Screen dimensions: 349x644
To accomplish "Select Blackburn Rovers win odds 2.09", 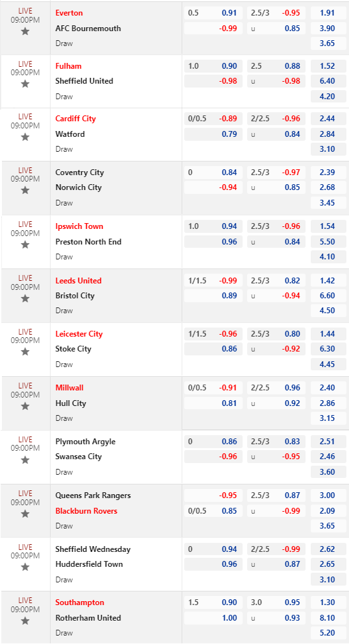I will click(328, 511).
